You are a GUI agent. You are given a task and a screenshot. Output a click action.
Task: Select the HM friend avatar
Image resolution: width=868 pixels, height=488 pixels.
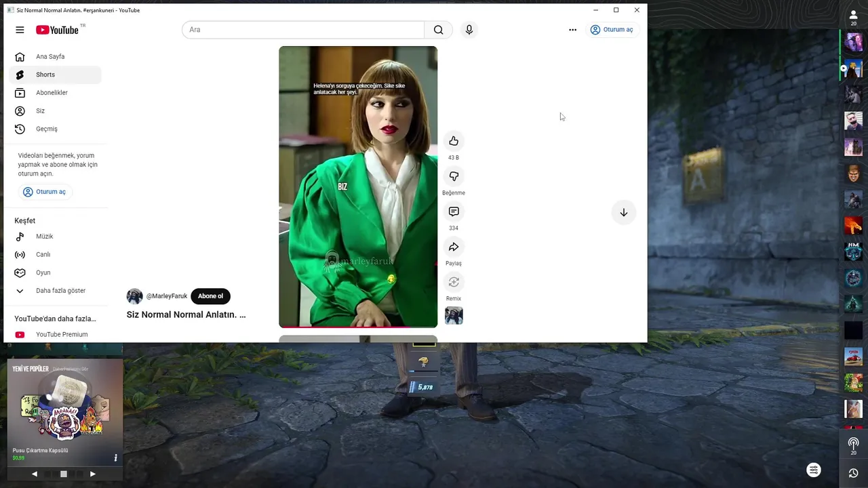[853, 251]
